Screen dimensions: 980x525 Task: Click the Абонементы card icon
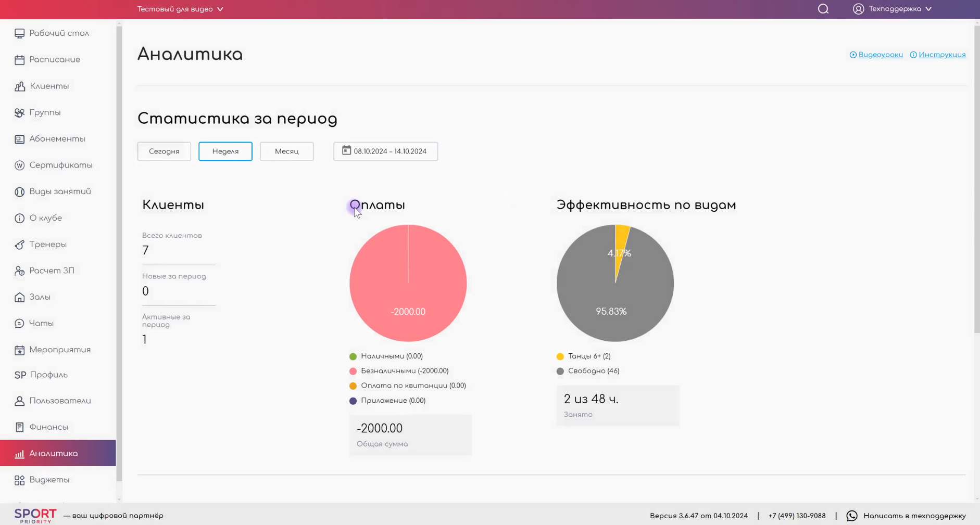(x=19, y=139)
